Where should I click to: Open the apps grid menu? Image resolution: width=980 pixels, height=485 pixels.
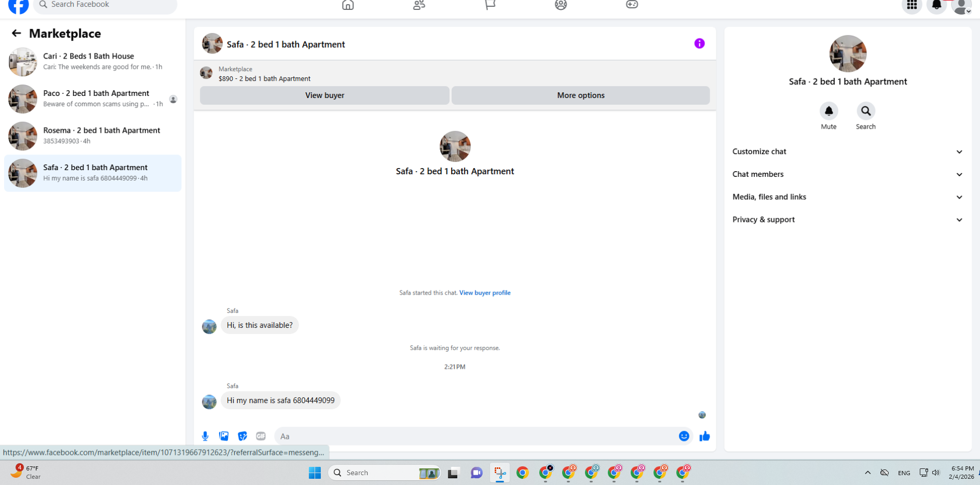click(x=911, y=6)
